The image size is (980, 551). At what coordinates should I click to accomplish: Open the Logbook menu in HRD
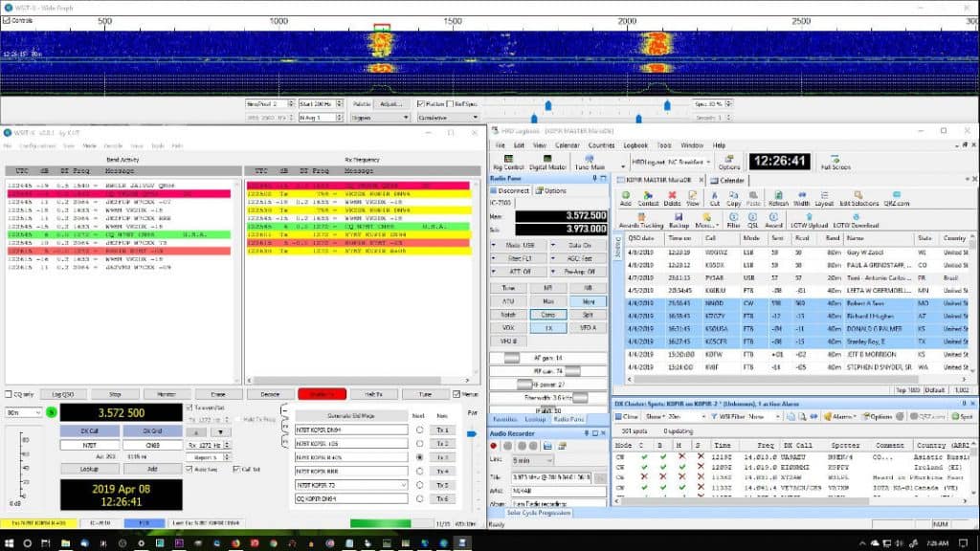coord(635,145)
